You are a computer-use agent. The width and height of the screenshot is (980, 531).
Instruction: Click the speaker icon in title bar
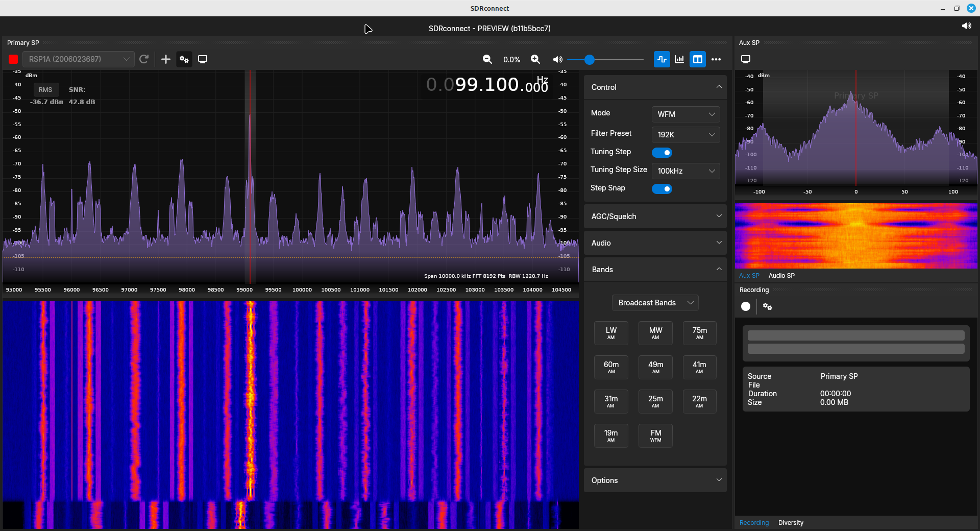coord(966,26)
